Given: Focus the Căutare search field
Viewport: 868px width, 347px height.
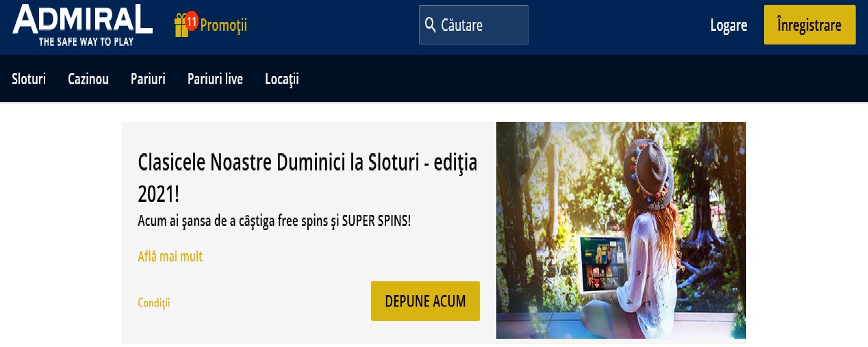Looking at the screenshot, I should pyautogui.click(x=474, y=25).
